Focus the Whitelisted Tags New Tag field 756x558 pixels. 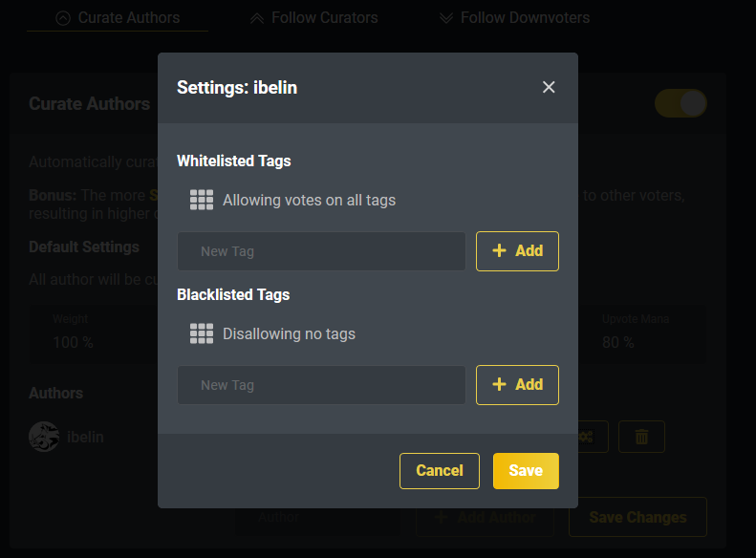[x=321, y=251]
